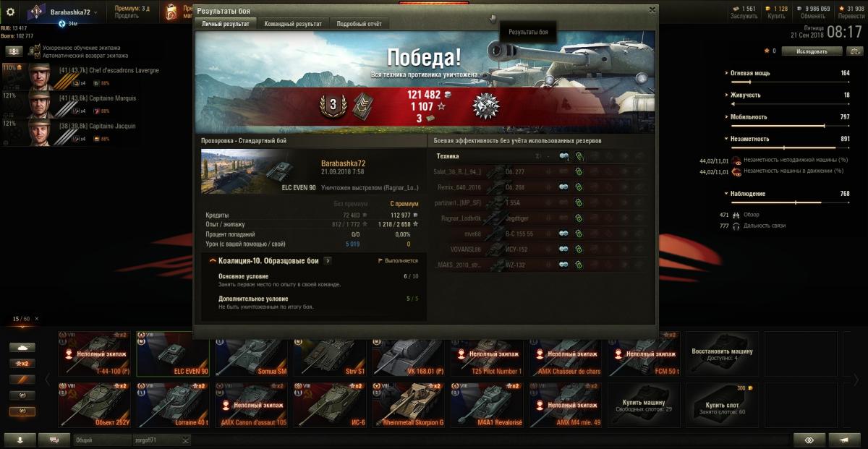Open the chat channels icon button

click(x=54, y=440)
